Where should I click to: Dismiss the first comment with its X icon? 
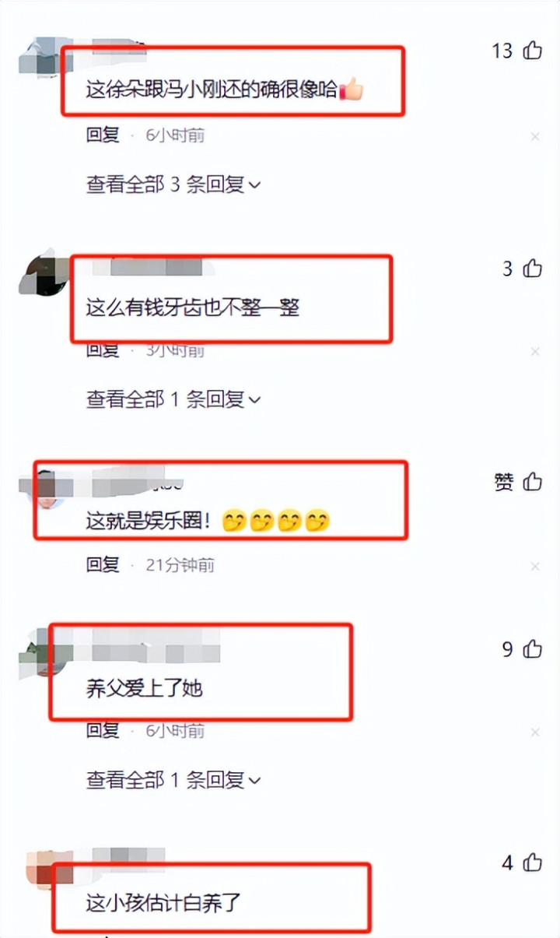tap(535, 136)
